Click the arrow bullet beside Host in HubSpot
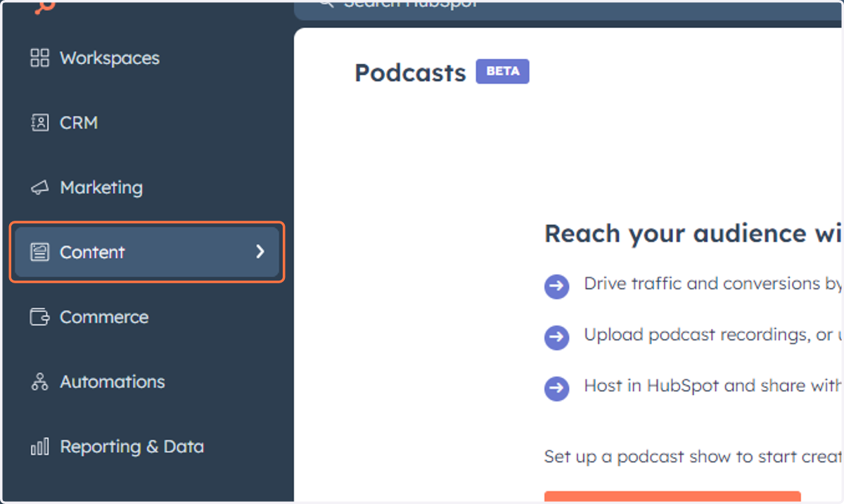This screenshot has width=844, height=504. [x=556, y=388]
